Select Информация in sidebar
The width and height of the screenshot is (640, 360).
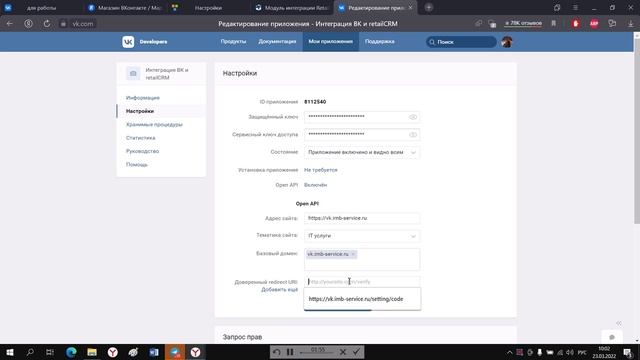click(x=143, y=98)
